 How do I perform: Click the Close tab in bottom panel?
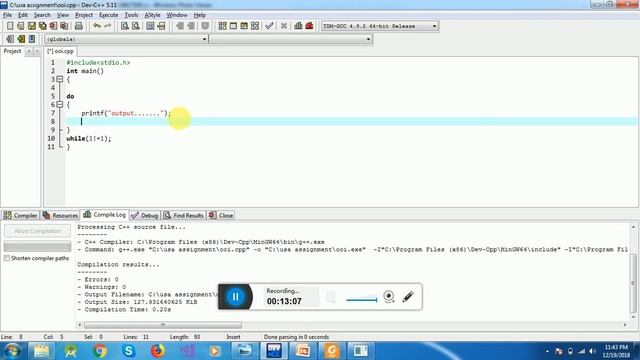click(x=221, y=215)
